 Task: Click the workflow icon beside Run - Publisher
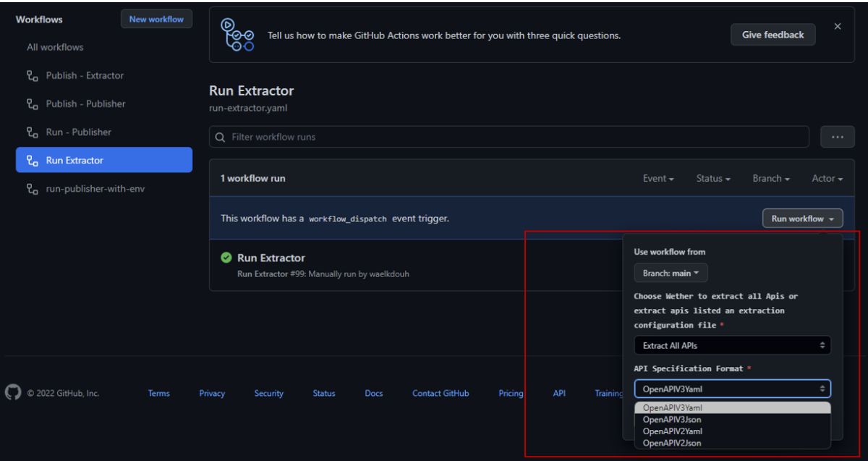click(31, 132)
